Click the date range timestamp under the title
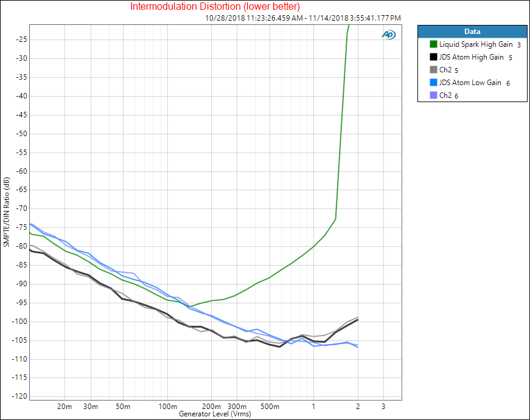Image resolution: width=530 pixels, height=420 pixels. point(303,18)
